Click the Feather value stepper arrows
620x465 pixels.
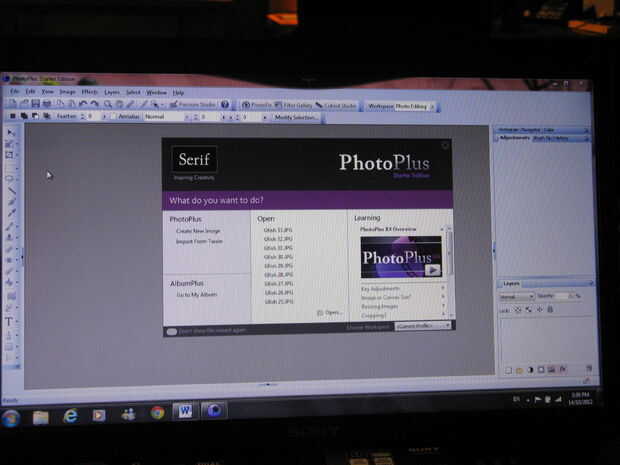83,116
